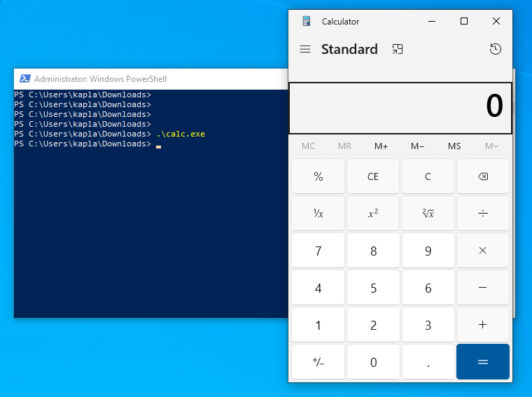The image size is (532, 397).
Task: Click the M+ memory add button
Action: [381, 146]
